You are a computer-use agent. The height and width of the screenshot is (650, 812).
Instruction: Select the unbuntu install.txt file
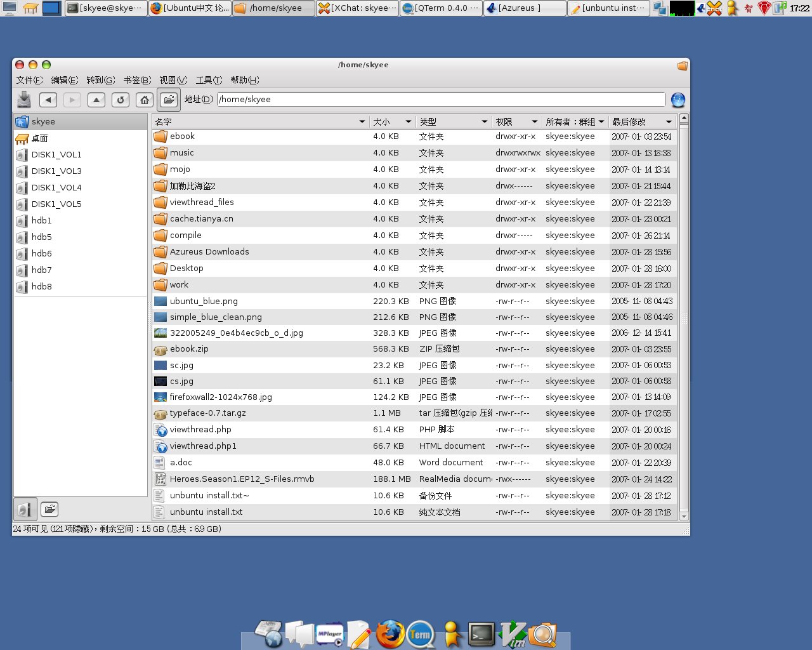414,512
